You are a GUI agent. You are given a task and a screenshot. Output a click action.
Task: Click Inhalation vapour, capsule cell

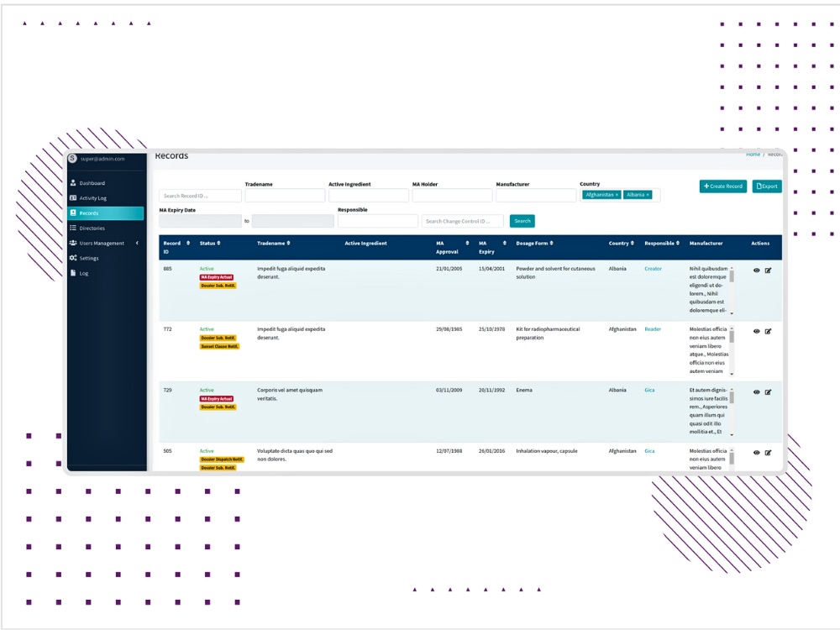(547, 450)
